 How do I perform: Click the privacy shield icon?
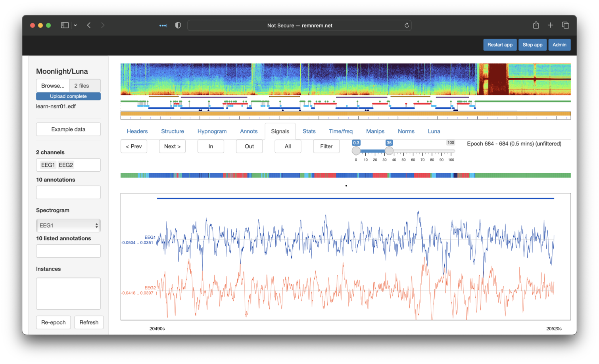178,25
